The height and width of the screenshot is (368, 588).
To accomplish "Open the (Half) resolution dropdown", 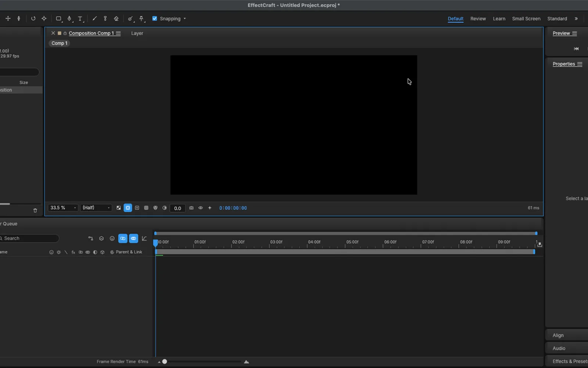I will pos(96,208).
